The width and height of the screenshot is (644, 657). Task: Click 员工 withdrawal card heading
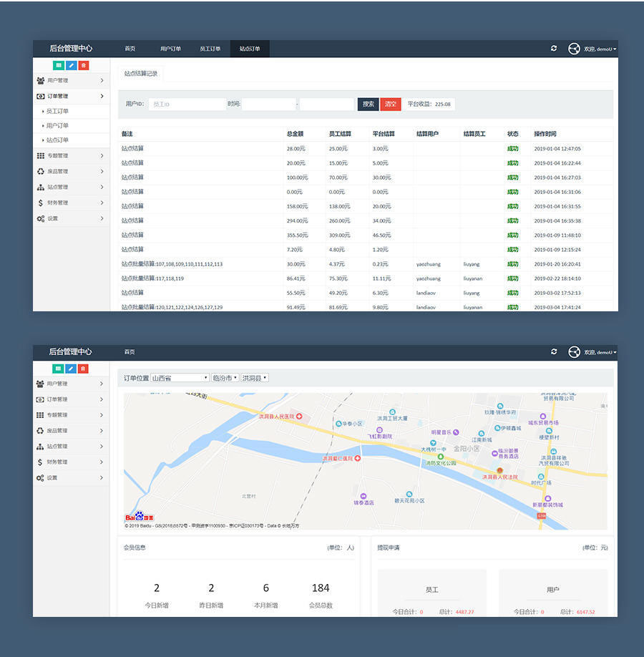coord(432,590)
